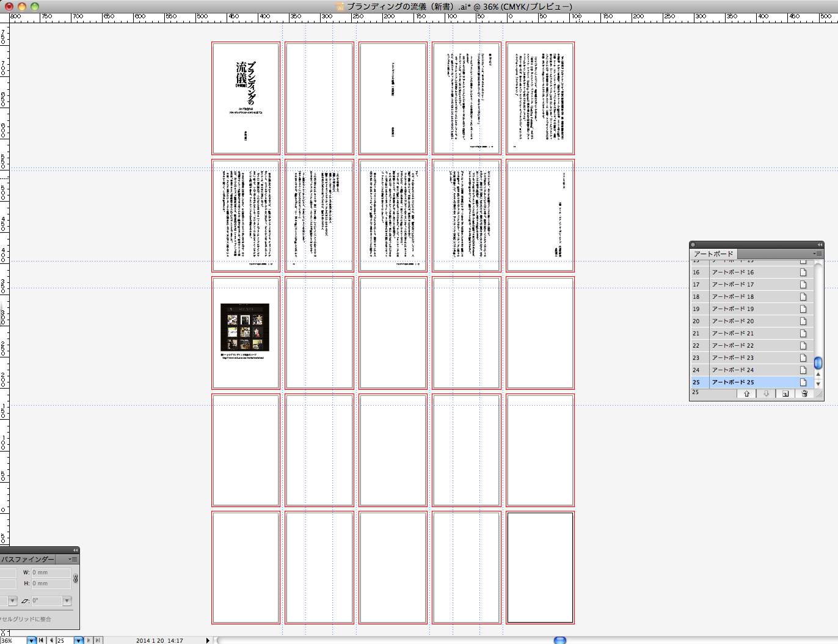The height and width of the screenshot is (644, 838).
Task: Open the rotate angle dropdown arrow in Pathfinder panel
Action: pyautogui.click(x=12, y=601)
